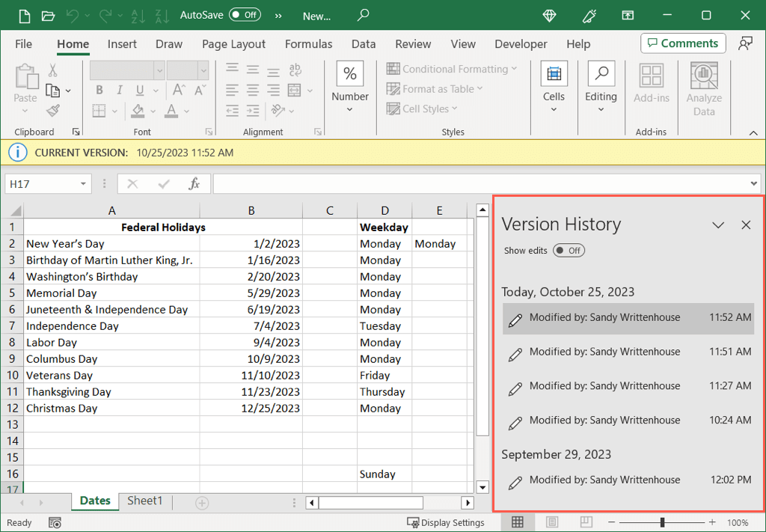Image resolution: width=766 pixels, height=532 pixels.
Task: Open the Formulas ribbon tab
Action: pos(308,44)
